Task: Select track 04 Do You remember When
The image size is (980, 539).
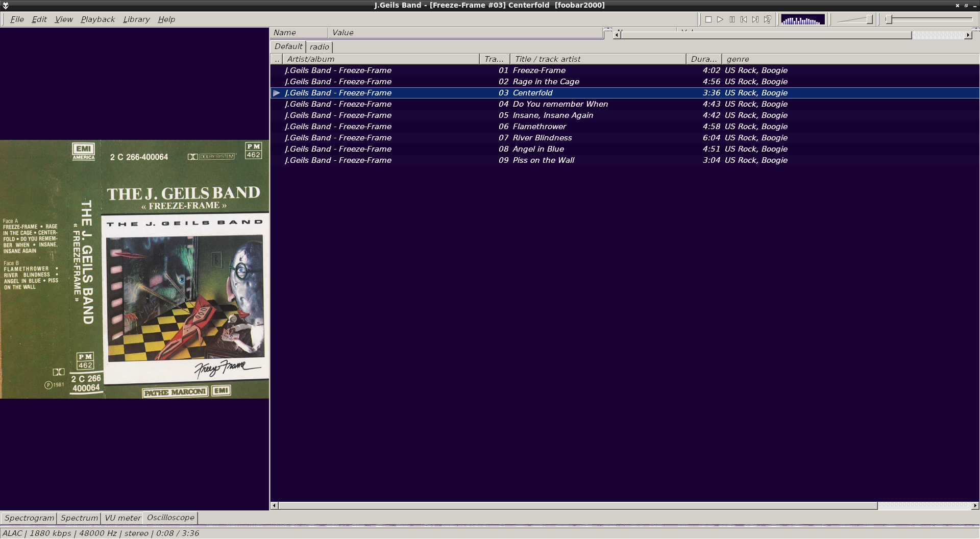Action: coord(625,104)
